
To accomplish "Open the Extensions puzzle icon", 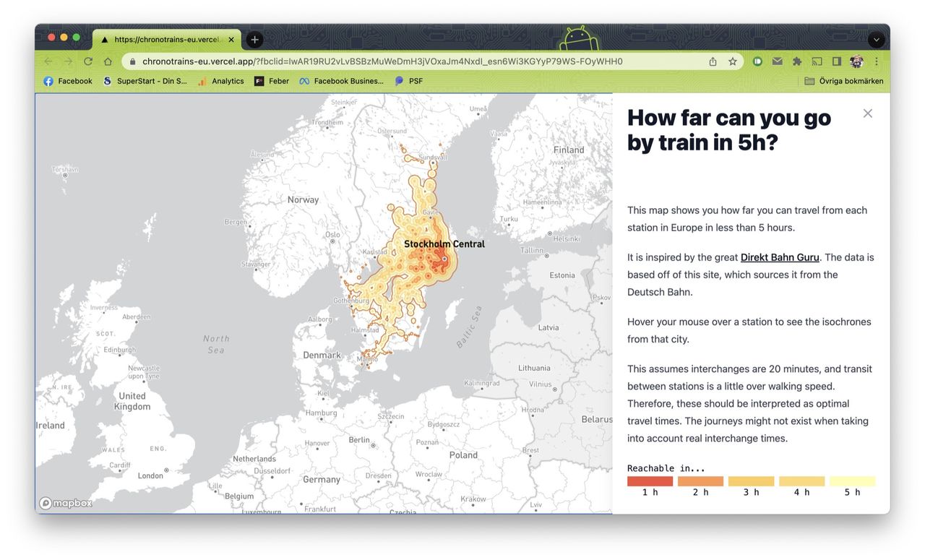I will 797,61.
